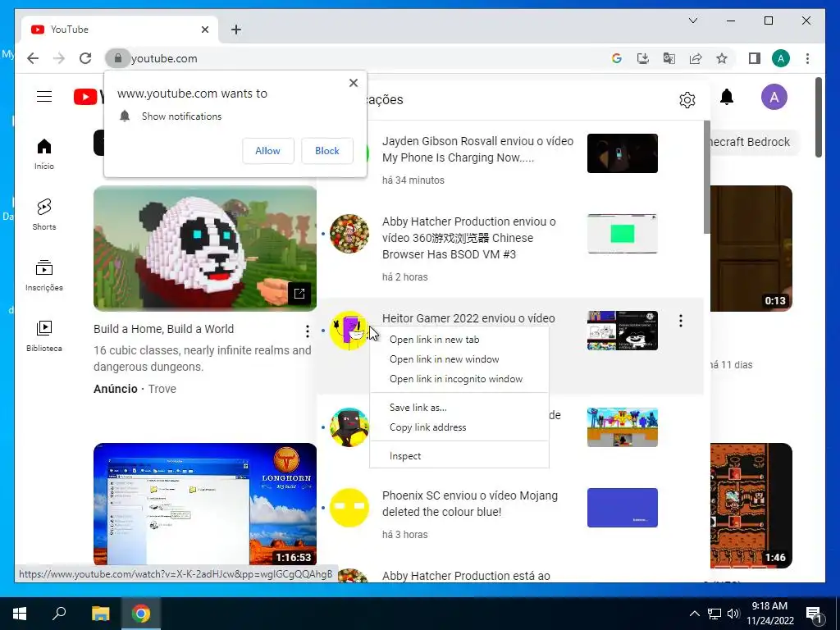Click the lock site info icon

[118, 58]
